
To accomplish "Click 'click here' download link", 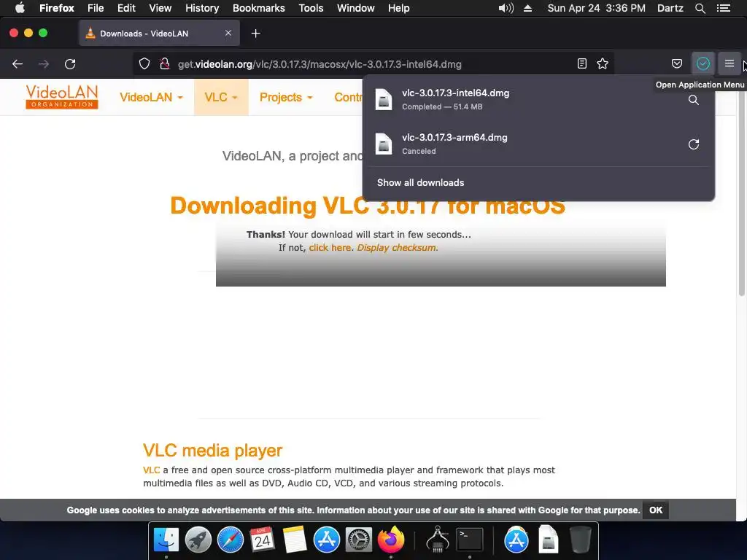I will coord(330,248).
